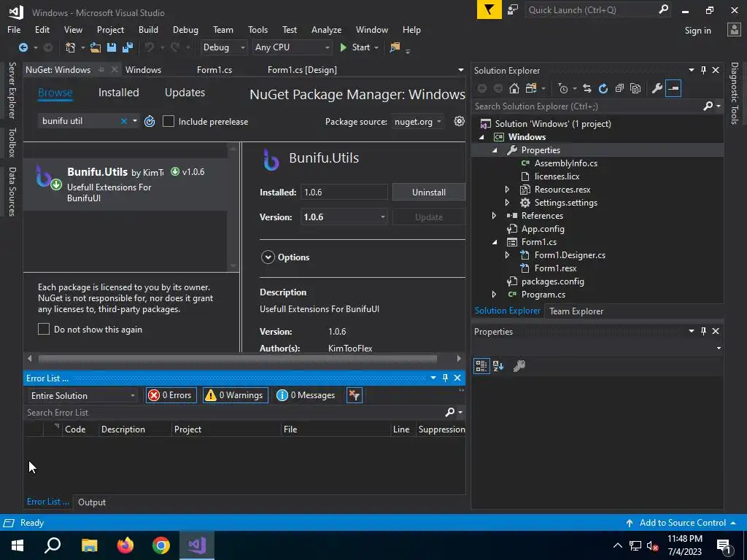Enable the Include prerelease checkbox
The height and width of the screenshot is (560, 747).
pos(169,121)
